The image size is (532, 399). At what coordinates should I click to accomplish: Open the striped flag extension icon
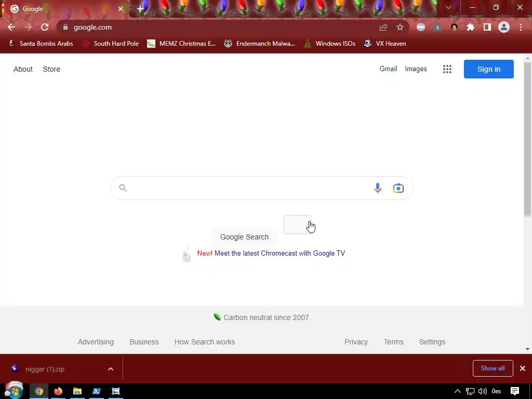point(421,27)
